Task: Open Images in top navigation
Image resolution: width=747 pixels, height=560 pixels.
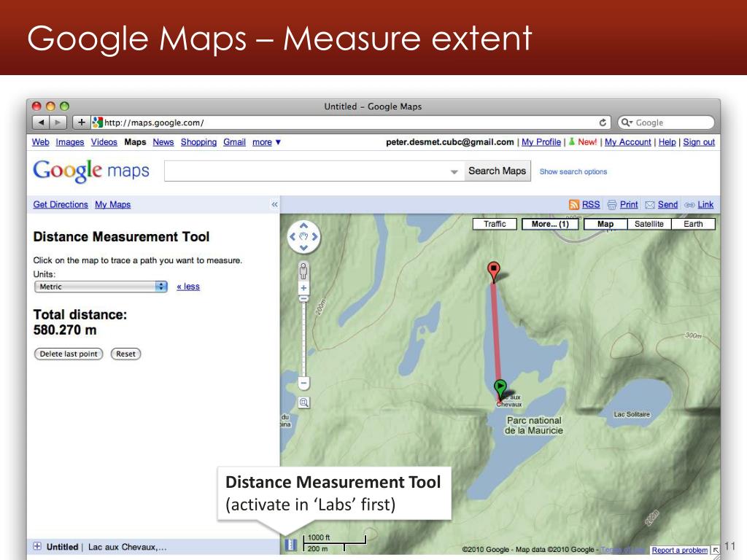Action: (70, 142)
